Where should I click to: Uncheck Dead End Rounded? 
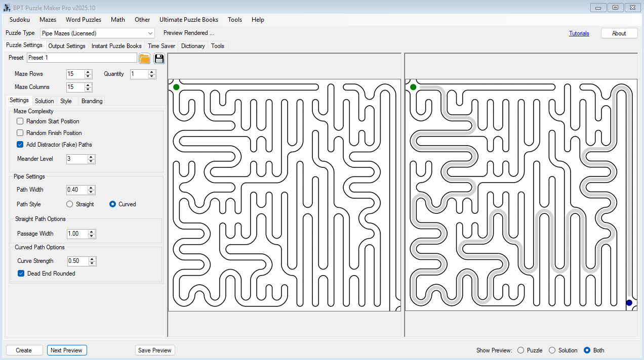tap(21, 273)
